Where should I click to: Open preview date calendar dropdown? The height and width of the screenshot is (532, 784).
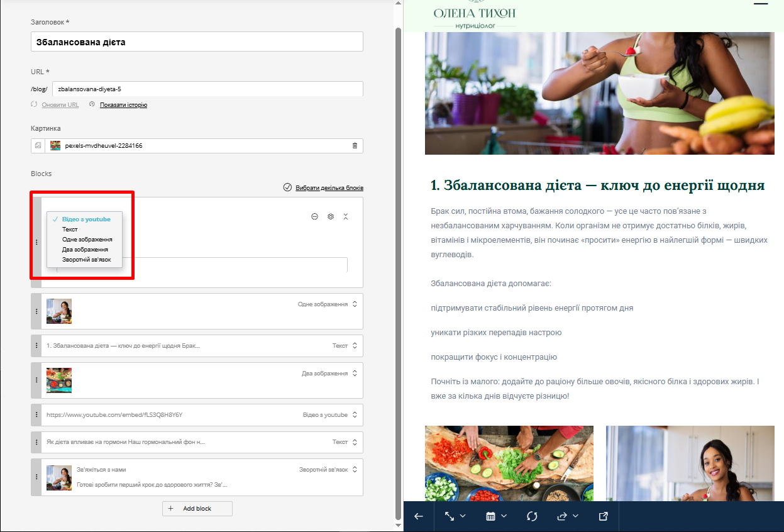click(497, 516)
